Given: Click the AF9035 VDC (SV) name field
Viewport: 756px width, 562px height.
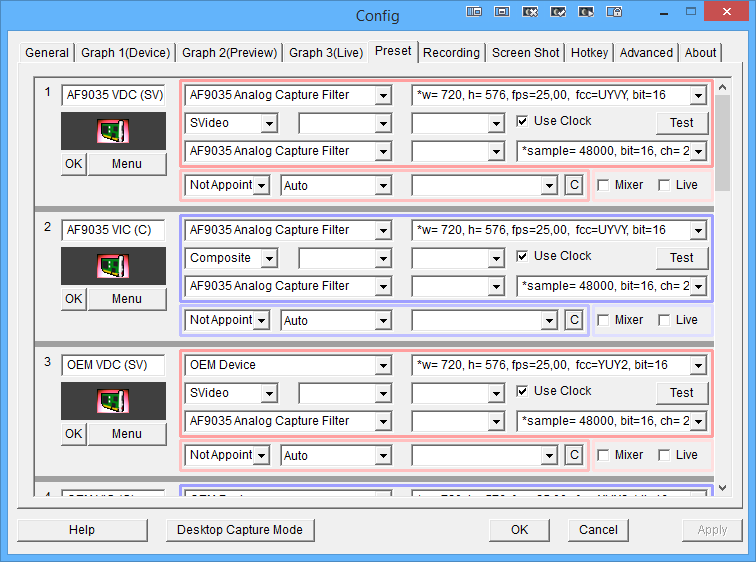Looking at the screenshot, I should [113, 95].
